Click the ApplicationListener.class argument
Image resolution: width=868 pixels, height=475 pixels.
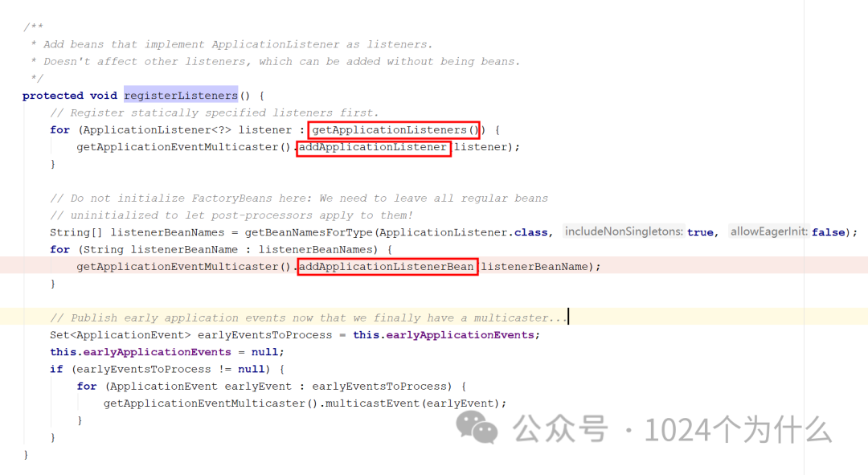(x=464, y=232)
